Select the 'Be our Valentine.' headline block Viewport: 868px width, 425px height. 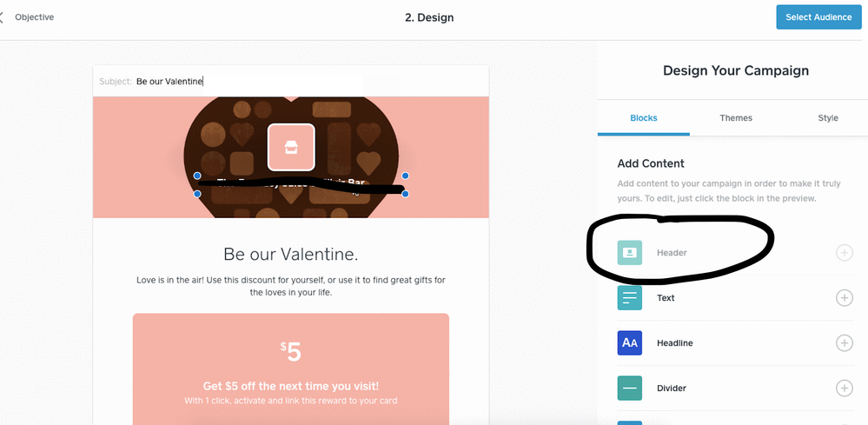[291, 255]
